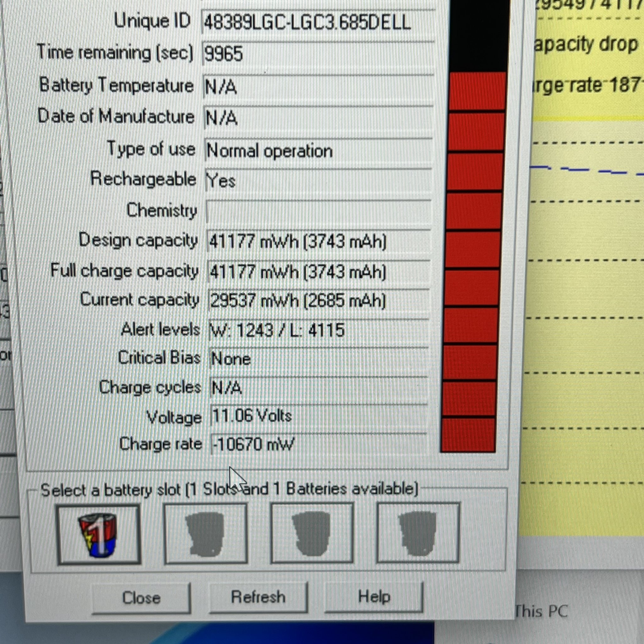Click the Time remaining value field
This screenshot has width=644, height=644.
(318, 54)
